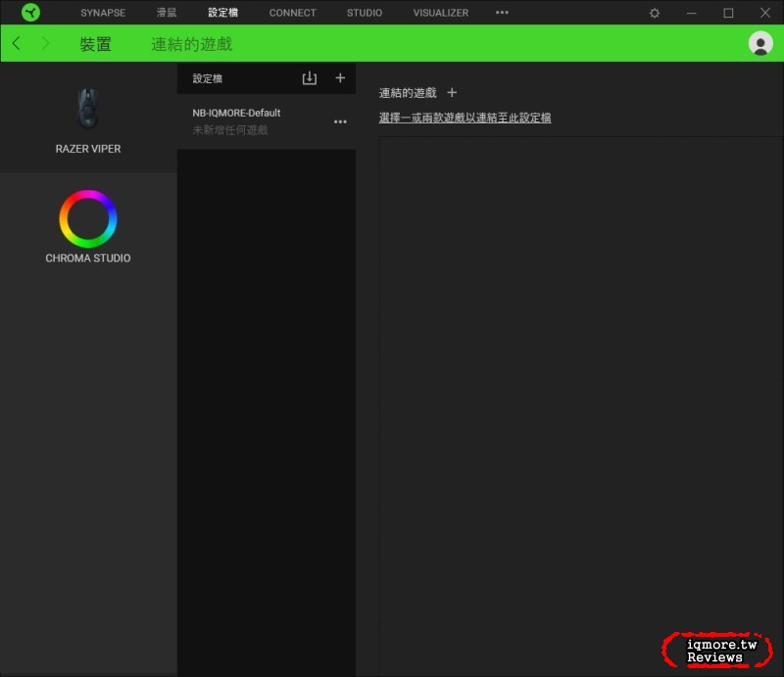Open the STUDIO module
The height and width of the screenshot is (677, 784).
(364, 13)
